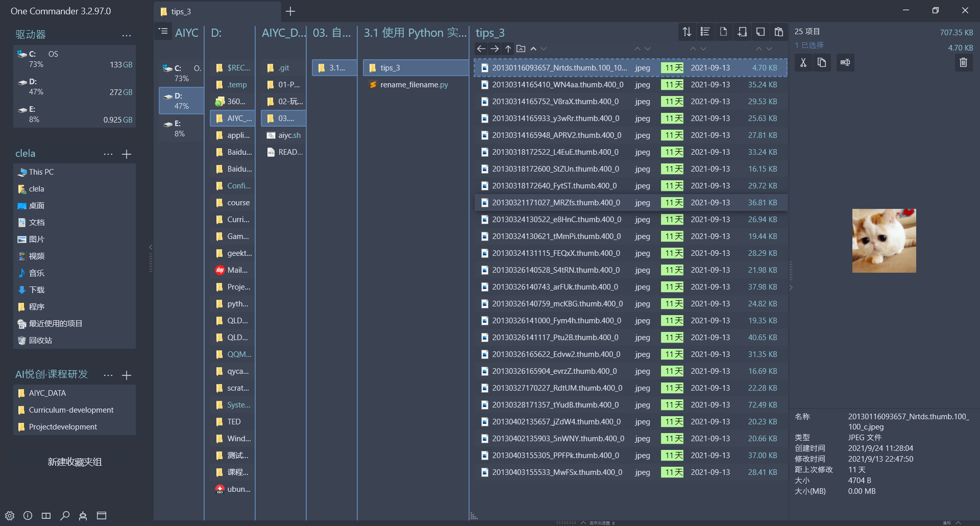Collapse the sidebar using the left chevron handle
980x526 pixels.
click(151, 247)
